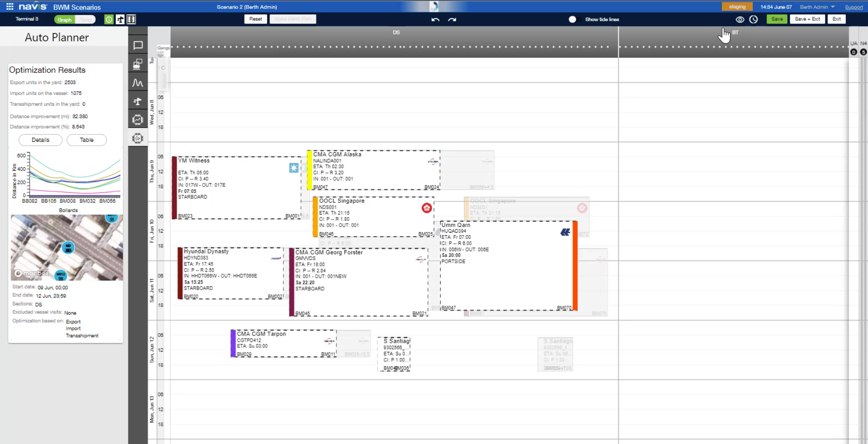
Task: Open the Scenario 2 (Berth Admin) scenario selector
Action: click(x=246, y=7)
